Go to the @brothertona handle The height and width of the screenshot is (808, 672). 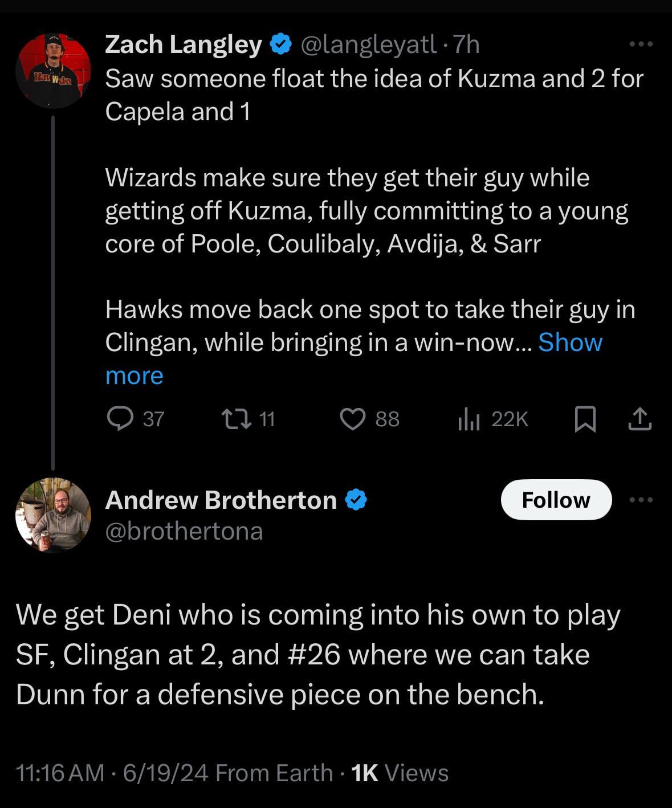(184, 532)
